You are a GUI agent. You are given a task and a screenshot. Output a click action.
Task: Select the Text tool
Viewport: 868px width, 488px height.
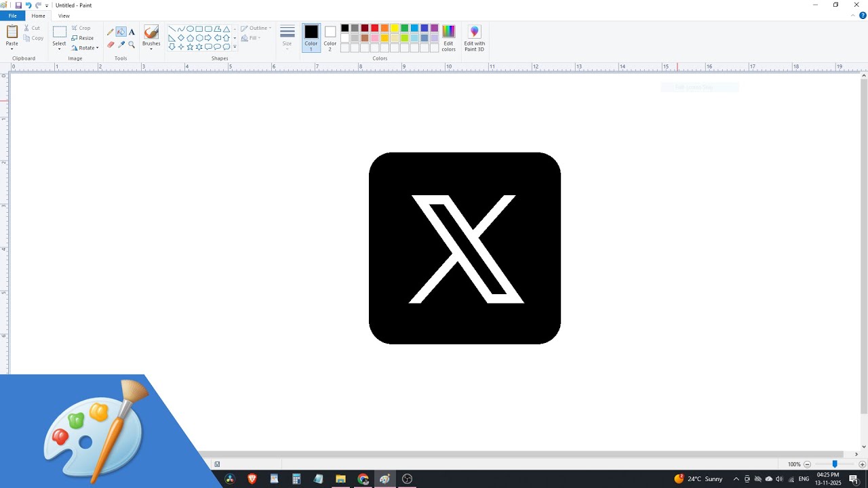click(132, 32)
